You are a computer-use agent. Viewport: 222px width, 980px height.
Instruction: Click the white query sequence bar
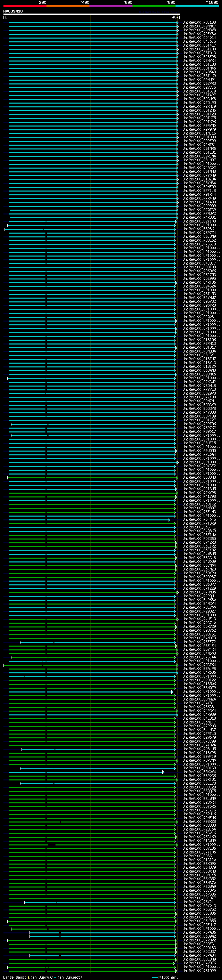pos(91,15)
